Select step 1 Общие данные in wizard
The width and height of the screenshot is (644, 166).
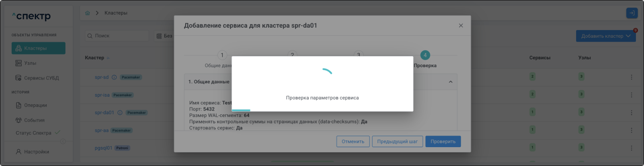click(222, 55)
